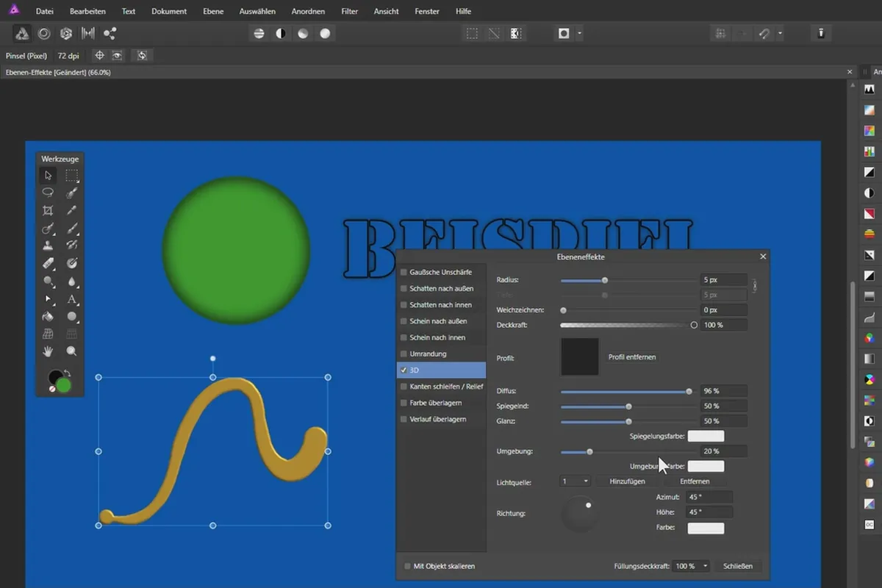Open the Filter menu
The image size is (882, 588).
[350, 11]
